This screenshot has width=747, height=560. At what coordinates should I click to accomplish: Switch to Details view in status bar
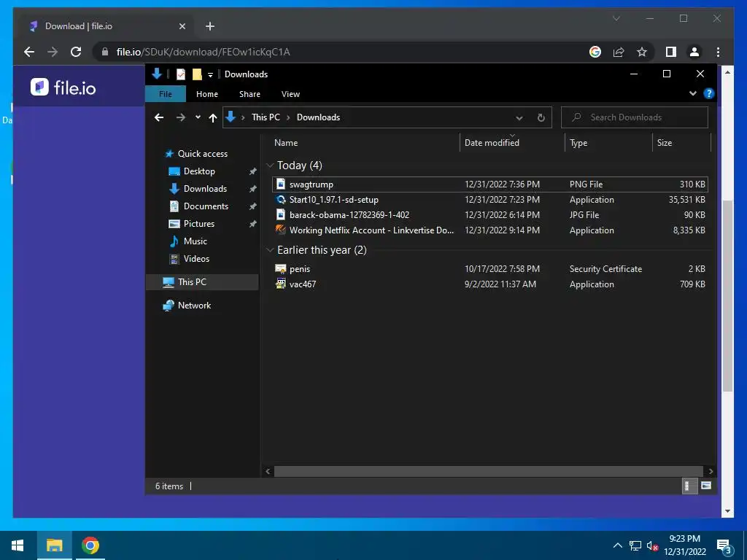click(x=689, y=486)
